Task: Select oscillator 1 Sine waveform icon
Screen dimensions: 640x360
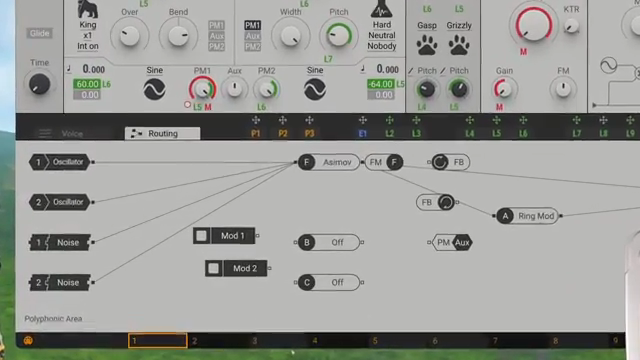Action: [x=155, y=89]
